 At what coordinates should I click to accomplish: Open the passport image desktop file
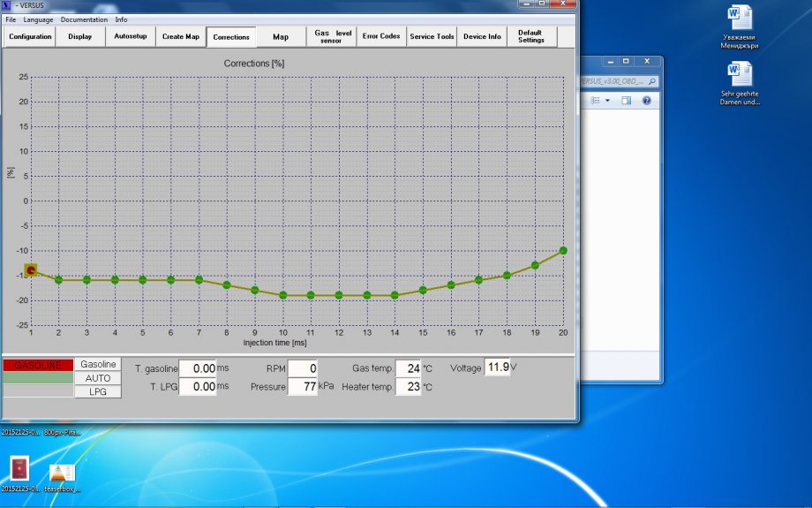(x=18, y=467)
